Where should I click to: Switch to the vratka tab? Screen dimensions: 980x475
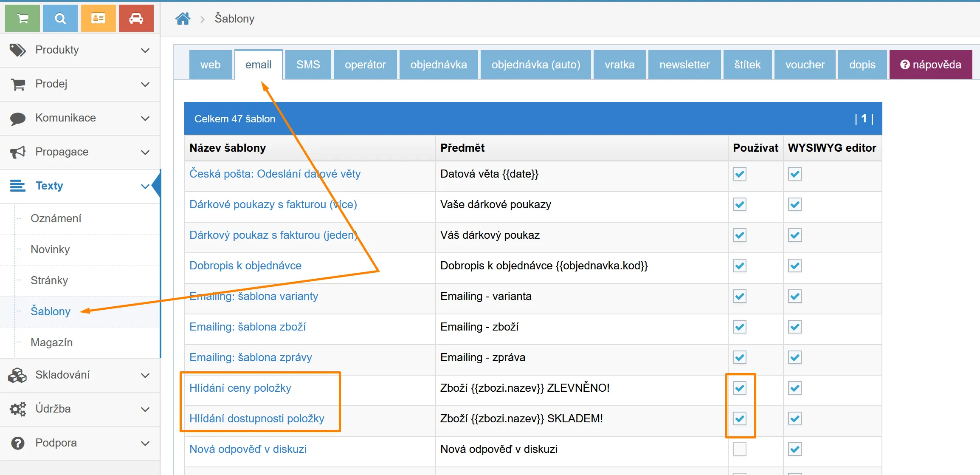point(620,65)
